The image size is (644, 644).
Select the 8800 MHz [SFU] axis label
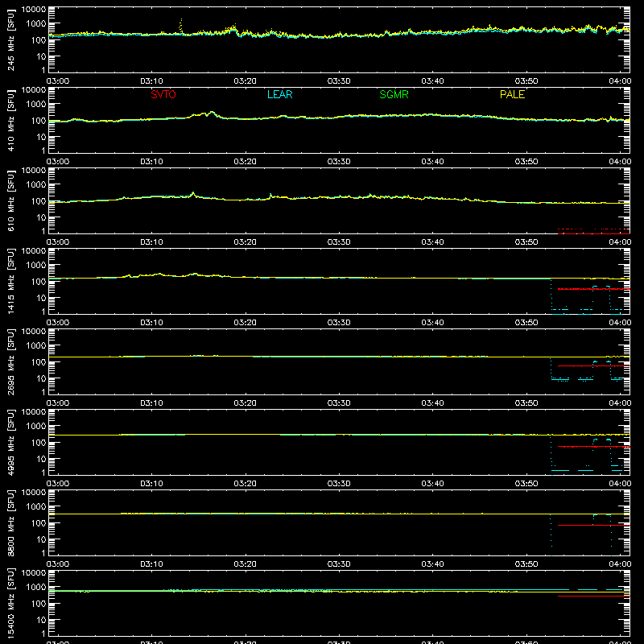click(x=10, y=522)
